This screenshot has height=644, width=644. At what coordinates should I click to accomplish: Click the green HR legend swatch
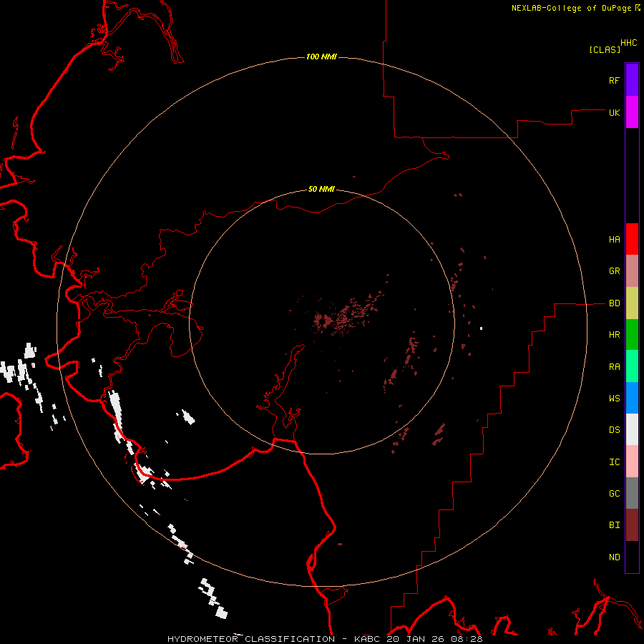click(x=632, y=335)
